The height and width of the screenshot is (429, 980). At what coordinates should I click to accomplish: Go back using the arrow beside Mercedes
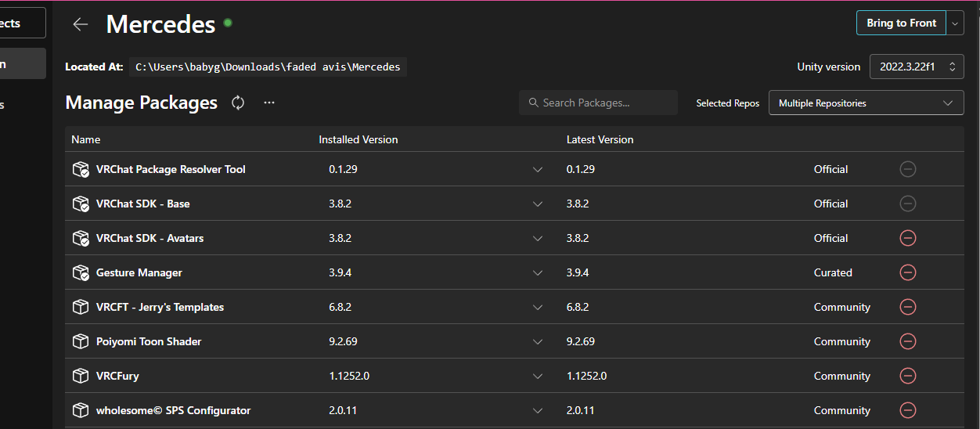pyautogui.click(x=80, y=24)
